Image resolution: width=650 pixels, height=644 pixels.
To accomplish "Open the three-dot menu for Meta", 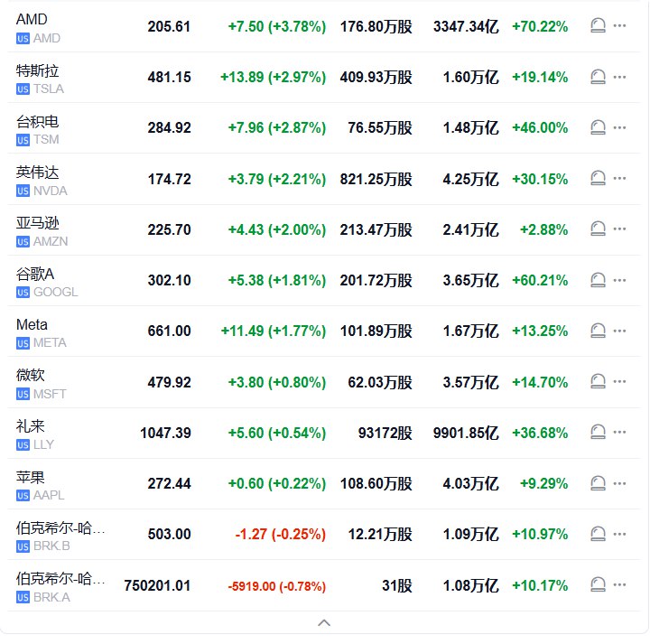I will pyautogui.click(x=619, y=331).
